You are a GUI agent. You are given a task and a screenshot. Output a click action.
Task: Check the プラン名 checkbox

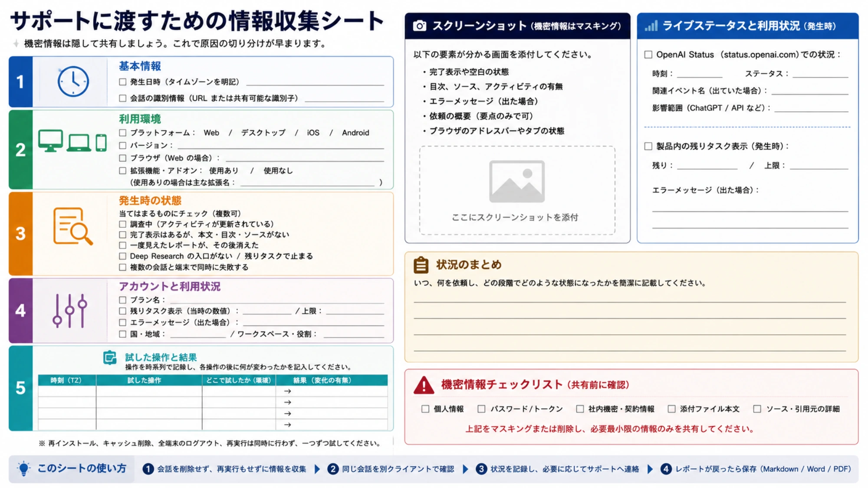[123, 300]
